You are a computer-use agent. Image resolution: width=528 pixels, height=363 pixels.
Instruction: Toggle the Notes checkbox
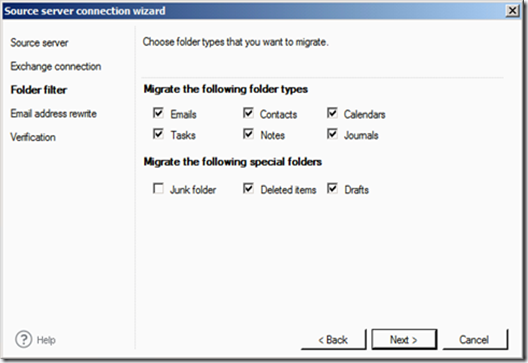click(248, 134)
